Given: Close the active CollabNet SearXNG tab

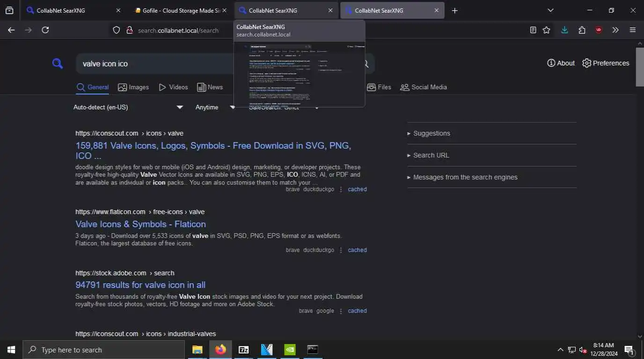Looking at the screenshot, I should pyautogui.click(x=436, y=10).
